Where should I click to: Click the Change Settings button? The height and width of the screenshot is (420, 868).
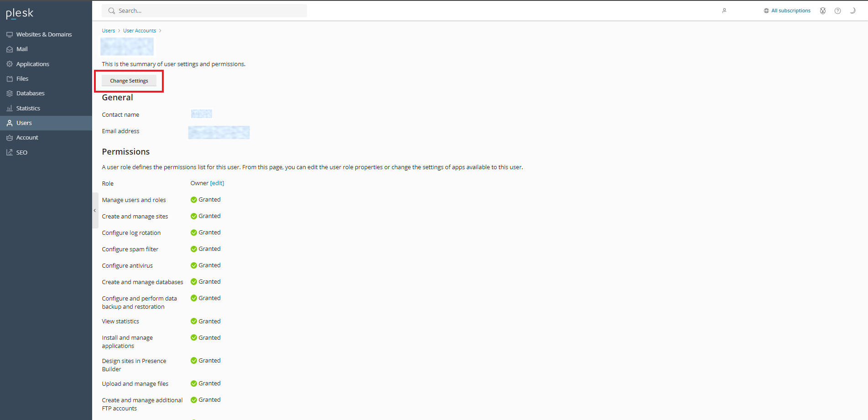pos(129,81)
